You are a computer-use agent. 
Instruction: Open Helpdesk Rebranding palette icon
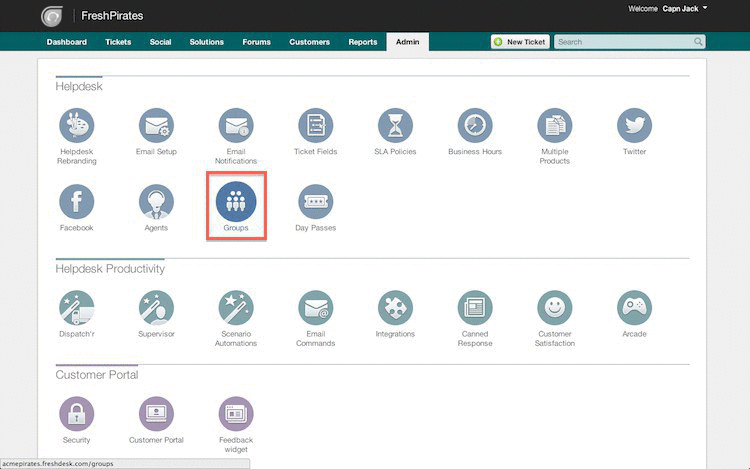coord(77,125)
